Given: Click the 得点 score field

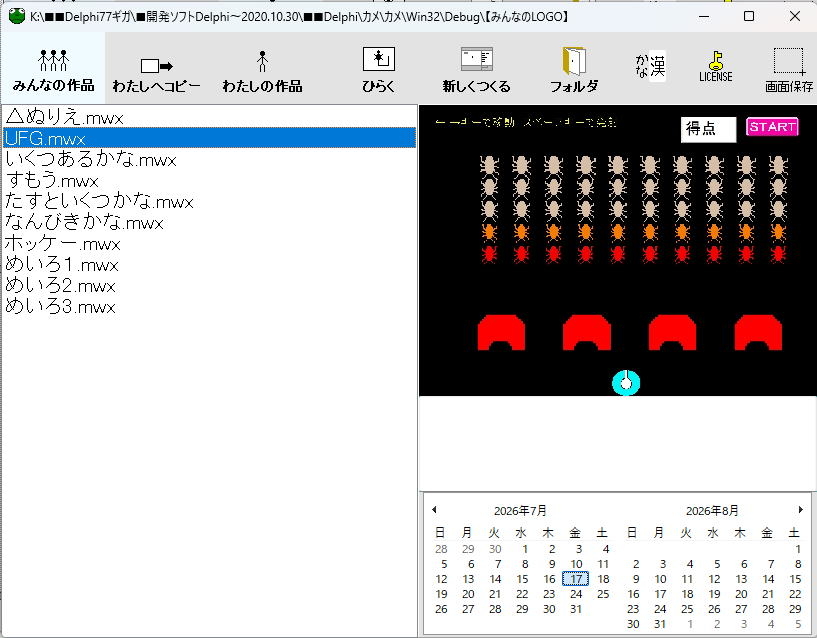Looking at the screenshot, I should click(x=708, y=129).
